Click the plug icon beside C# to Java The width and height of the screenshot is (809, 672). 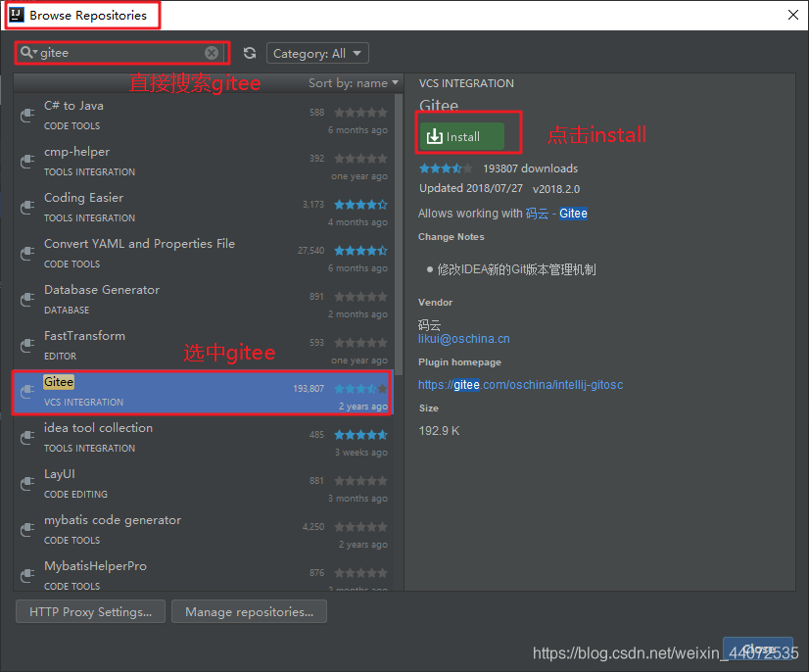pos(27,116)
